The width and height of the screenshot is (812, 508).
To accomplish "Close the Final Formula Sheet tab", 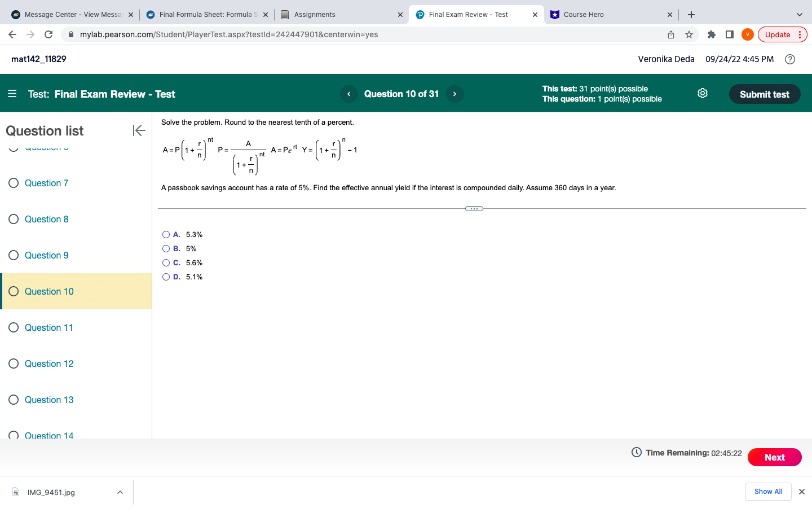I will (266, 15).
